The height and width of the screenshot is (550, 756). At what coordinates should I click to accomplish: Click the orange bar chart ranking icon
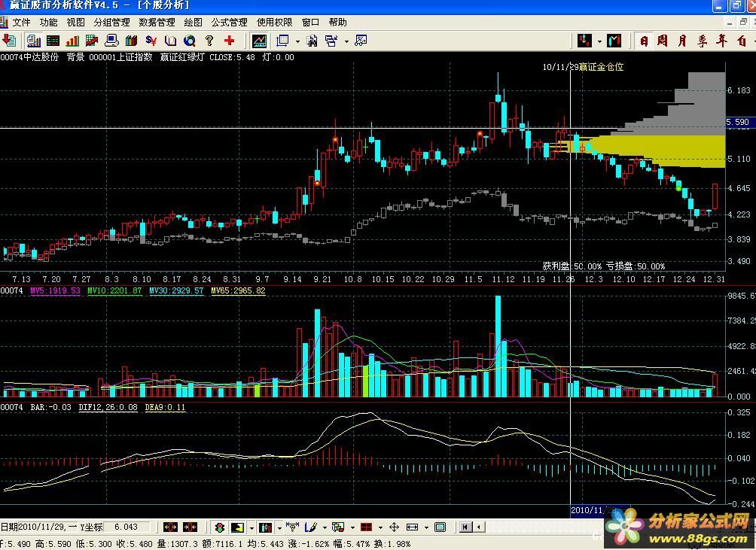coord(72,41)
